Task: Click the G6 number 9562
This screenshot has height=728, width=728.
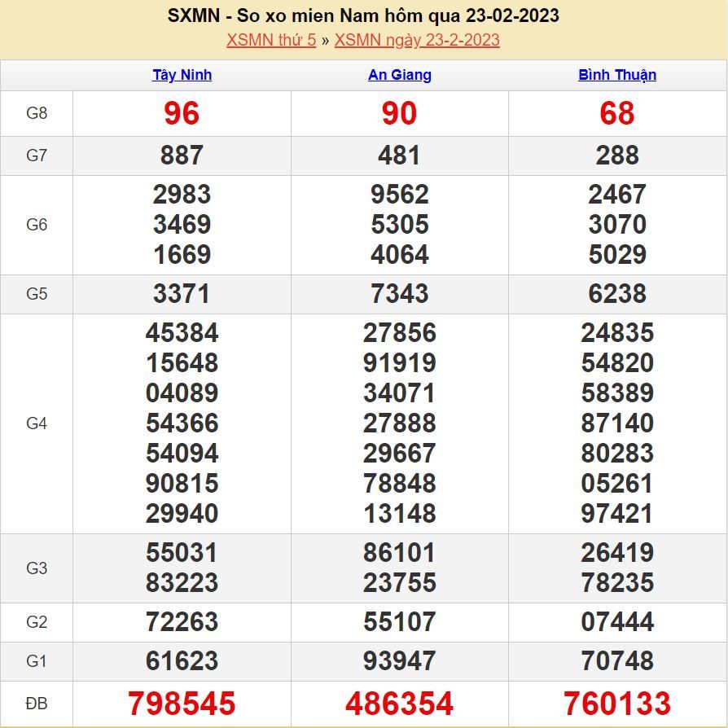Action: pyautogui.click(x=399, y=195)
